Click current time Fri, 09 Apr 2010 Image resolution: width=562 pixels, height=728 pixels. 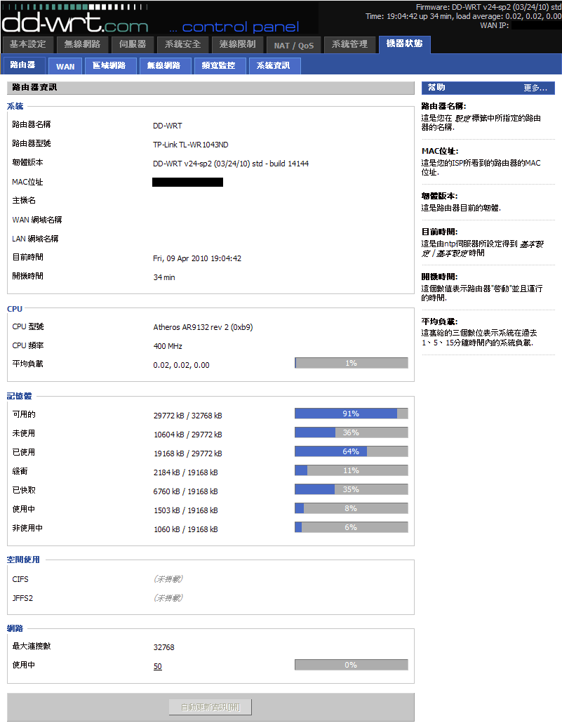[197, 258]
